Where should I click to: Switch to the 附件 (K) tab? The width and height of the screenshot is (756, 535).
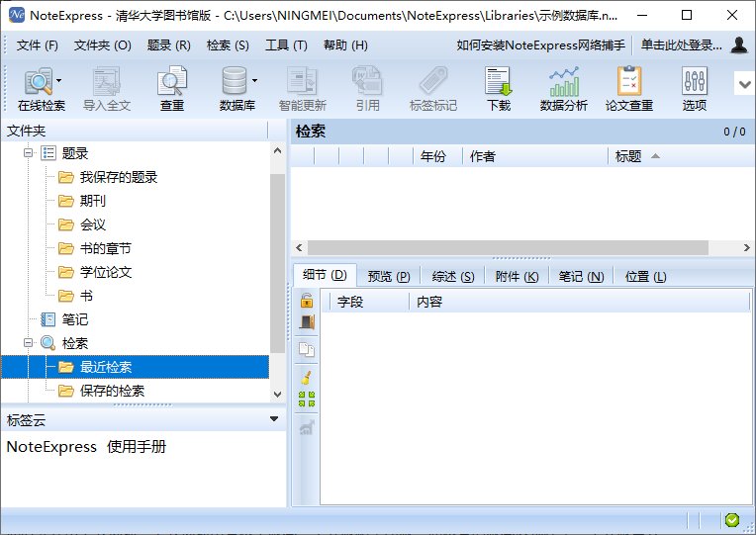click(x=517, y=277)
